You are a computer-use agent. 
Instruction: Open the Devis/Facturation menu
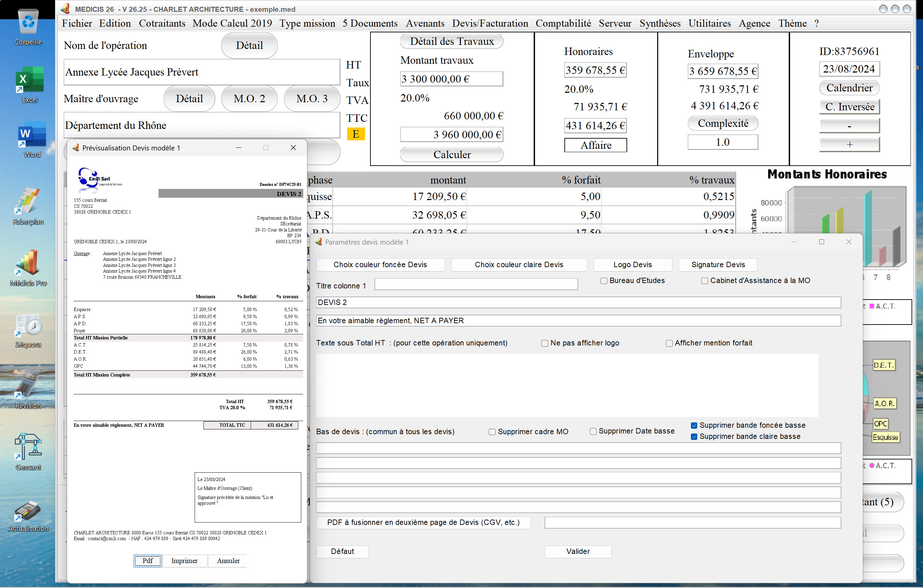[490, 23]
